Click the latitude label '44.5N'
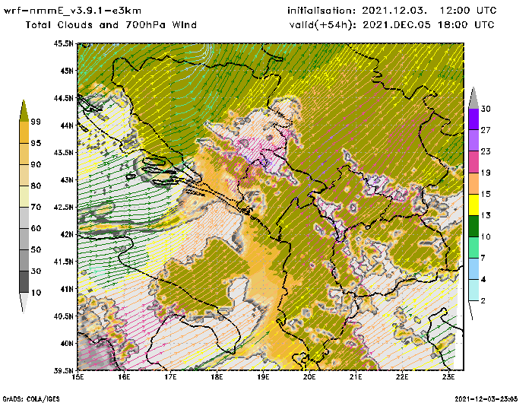The image size is (532, 403). click(x=63, y=98)
